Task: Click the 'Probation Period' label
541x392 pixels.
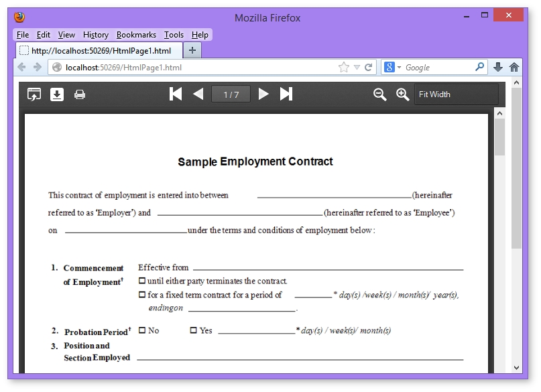Action: pos(97,332)
